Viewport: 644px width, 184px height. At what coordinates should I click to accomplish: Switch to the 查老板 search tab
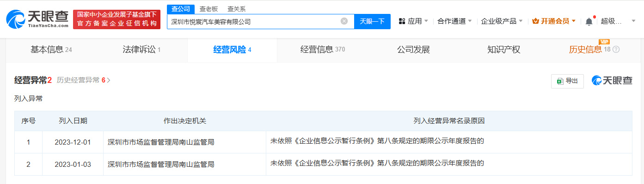[209, 9]
